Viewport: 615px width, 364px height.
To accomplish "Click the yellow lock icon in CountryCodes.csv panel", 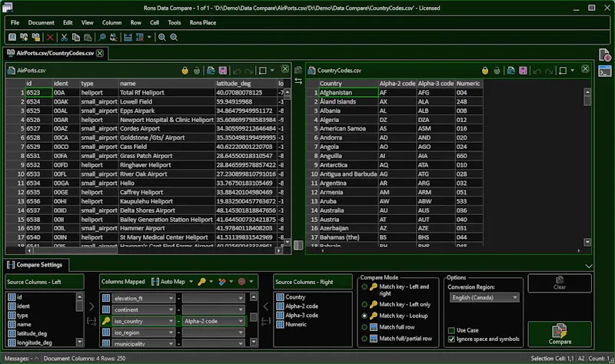I will [485, 71].
